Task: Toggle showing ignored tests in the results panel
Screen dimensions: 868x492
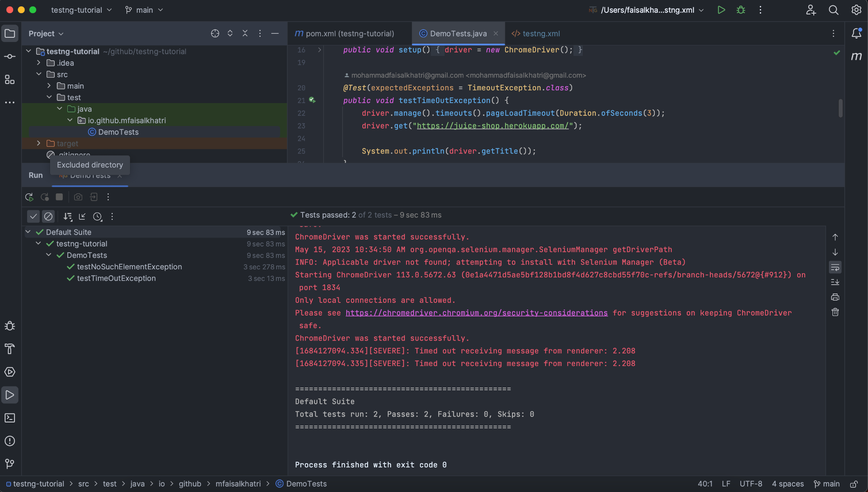Action: click(x=48, y=216)
